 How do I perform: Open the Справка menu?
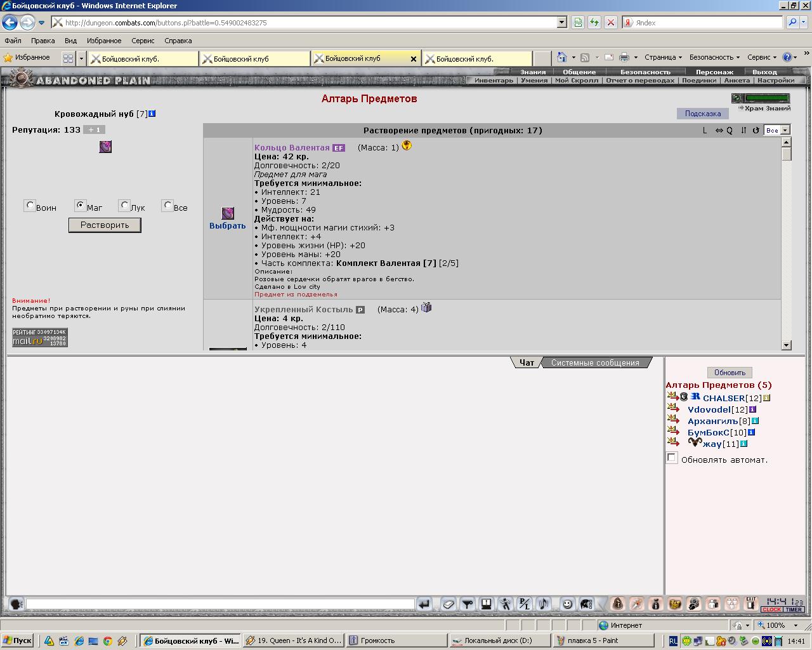[178, 41]
